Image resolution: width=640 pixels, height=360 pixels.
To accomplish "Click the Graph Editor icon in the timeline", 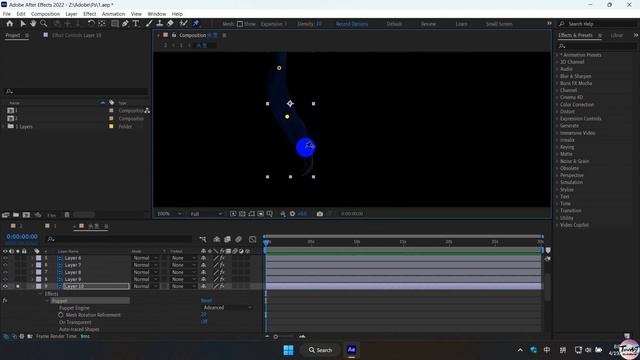I will click(x=253, y=239).
